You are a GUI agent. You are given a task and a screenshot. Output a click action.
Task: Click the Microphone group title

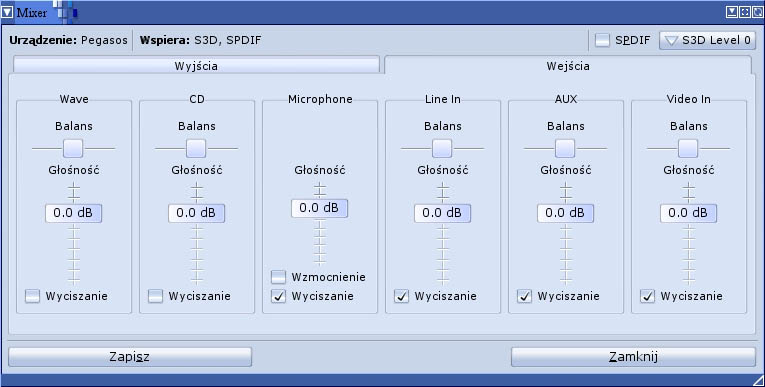point(320,99)
